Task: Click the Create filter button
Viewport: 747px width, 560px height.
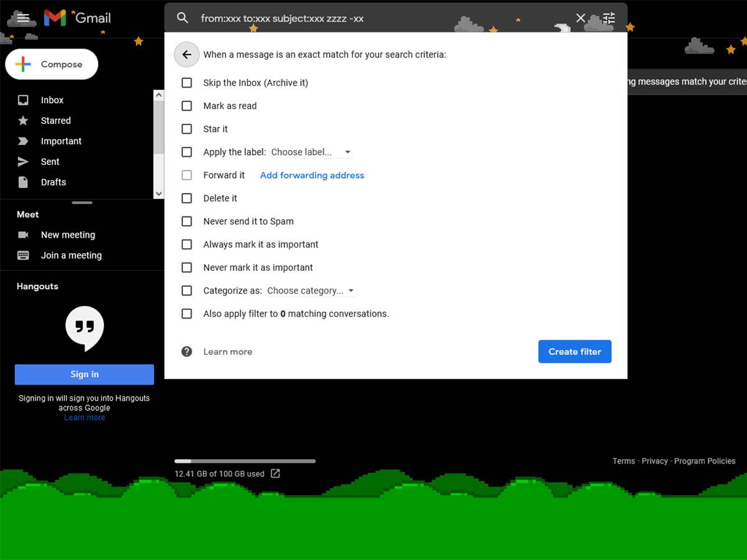Action: 575,352
